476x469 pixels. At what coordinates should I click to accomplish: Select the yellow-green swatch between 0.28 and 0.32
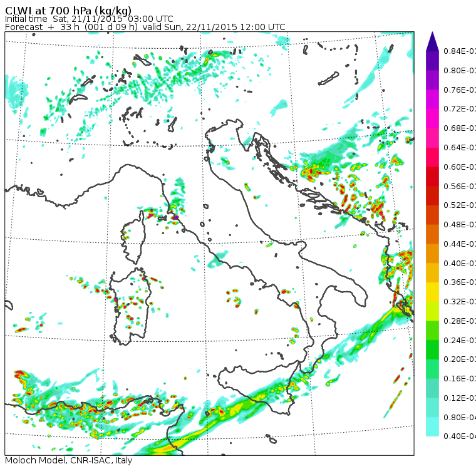pyautogui.click(x=432, y=311)
